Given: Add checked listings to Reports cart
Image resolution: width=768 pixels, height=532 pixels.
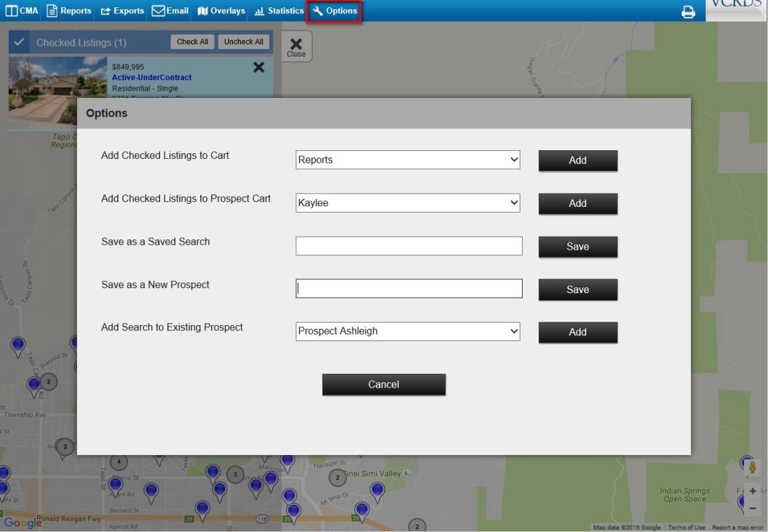Looking at the screenshot, I should tap(578, 160).
